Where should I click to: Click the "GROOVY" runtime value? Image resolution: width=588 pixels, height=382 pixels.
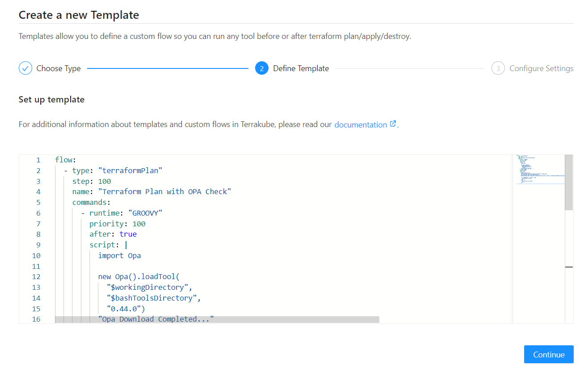(x=145, y=213)
